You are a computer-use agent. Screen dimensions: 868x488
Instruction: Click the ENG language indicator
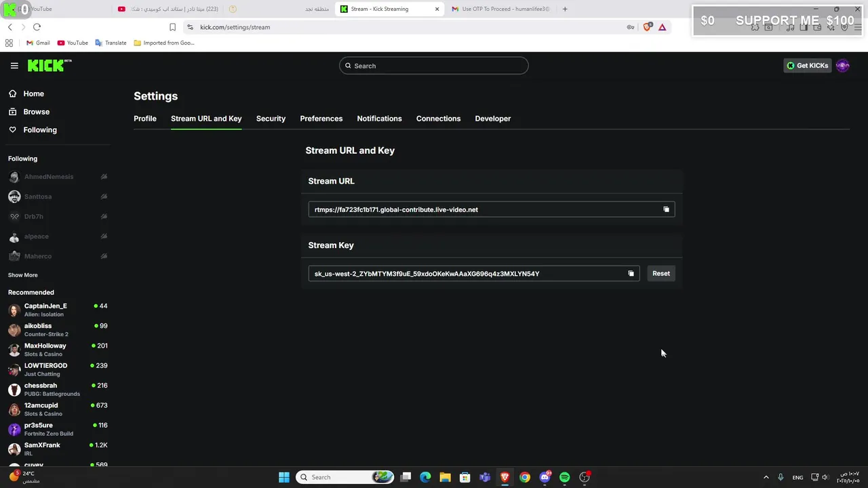(798, 477)
